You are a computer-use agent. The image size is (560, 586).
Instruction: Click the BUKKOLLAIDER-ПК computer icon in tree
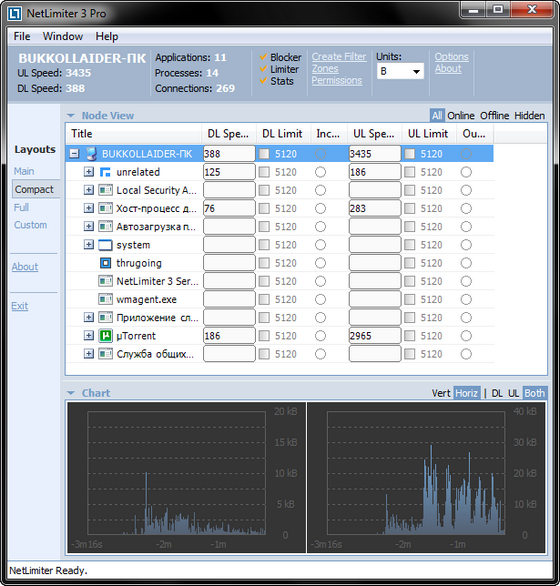tap(92, 154)
